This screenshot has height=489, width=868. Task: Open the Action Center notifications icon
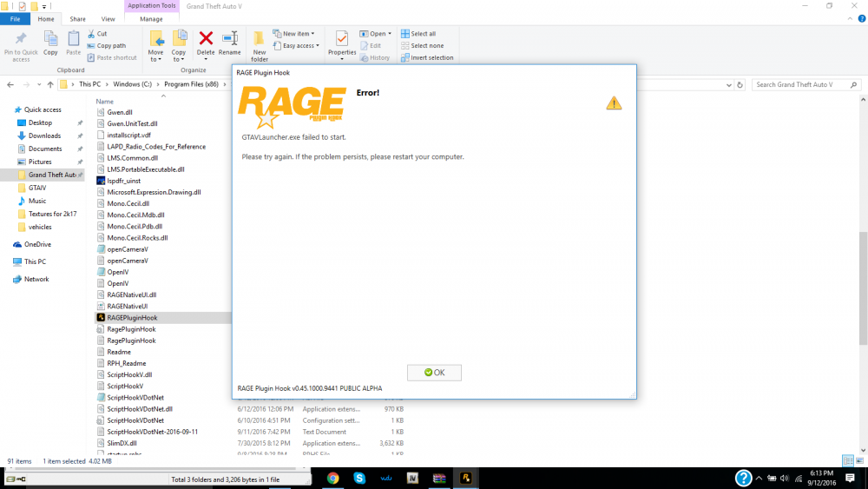point(851,479)
